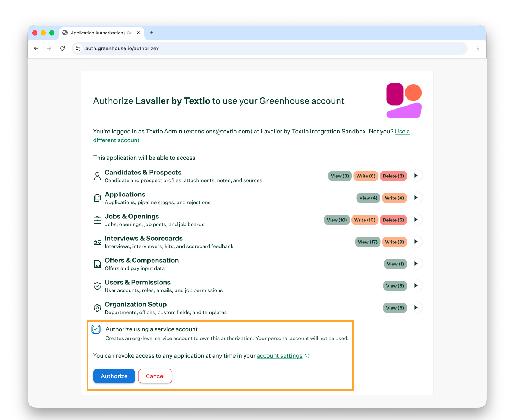Close the Application Authorization tab
Viewport: 514px width, 420px height.
point(138,33)
